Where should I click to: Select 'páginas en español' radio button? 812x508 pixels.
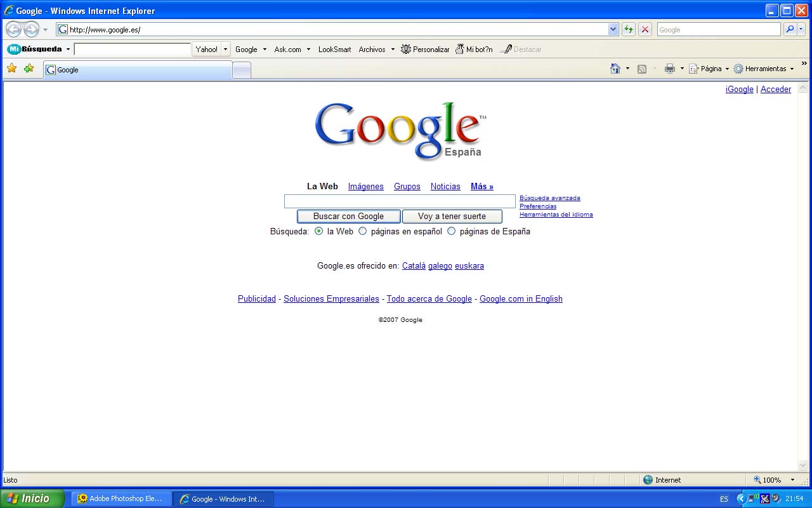pos(363,231)
